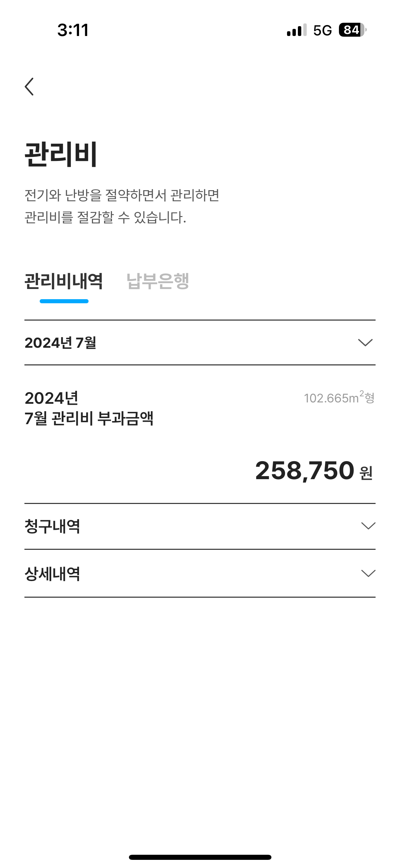This screenshot has height=868, width=400.
Task: Tap the 5G network indicator
Action: 322,30
